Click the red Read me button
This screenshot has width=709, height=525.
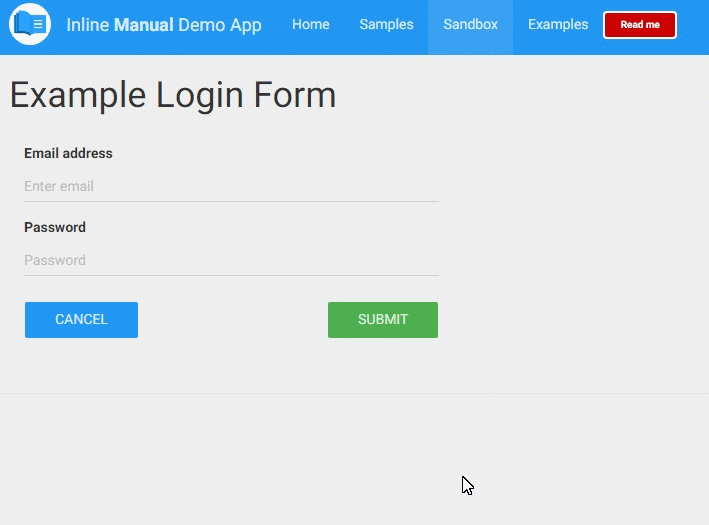click(640, 25)
